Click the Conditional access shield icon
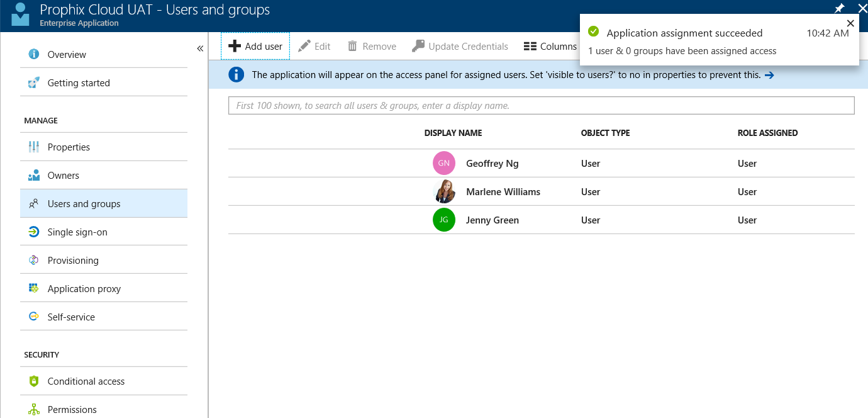This screenshot has height=418, width=868. [34, 381]
